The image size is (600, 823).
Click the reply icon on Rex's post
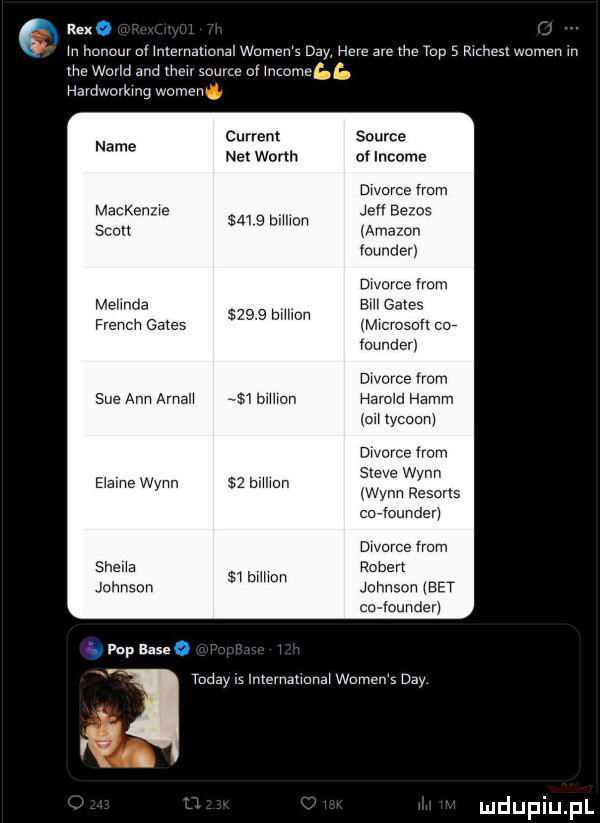(75, 802)
